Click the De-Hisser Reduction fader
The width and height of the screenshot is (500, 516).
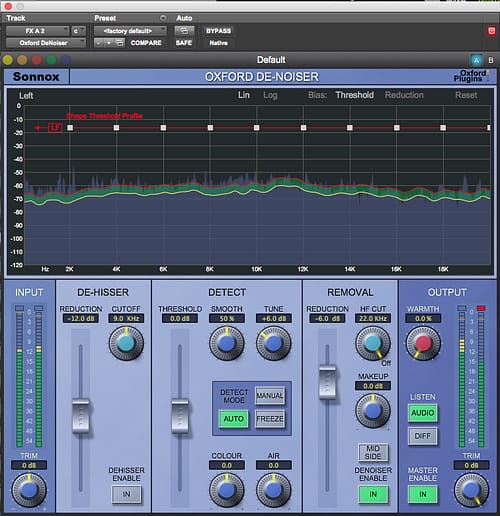[x=81, y=416]
